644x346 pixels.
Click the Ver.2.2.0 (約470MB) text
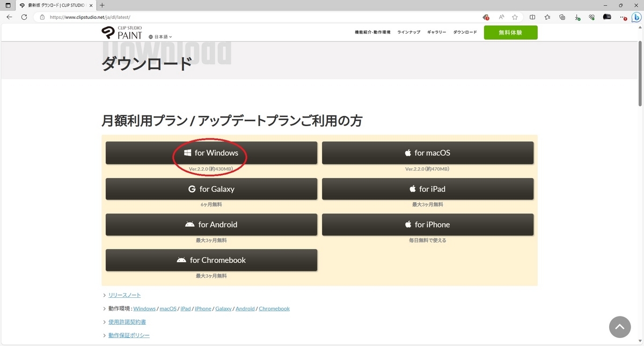pos(427,169)
